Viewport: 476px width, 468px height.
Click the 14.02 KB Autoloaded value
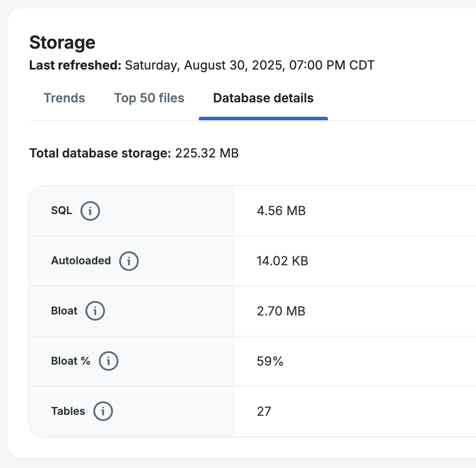[282, 261]
